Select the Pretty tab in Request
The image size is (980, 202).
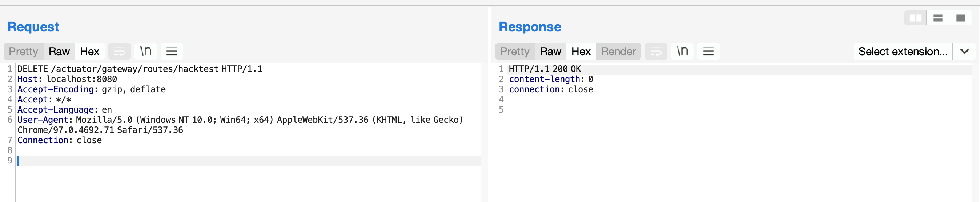click(24, 51)
